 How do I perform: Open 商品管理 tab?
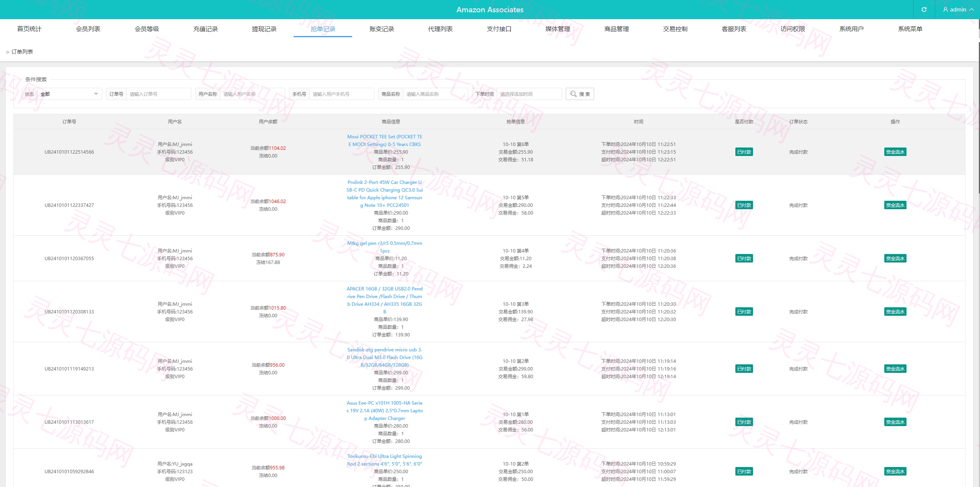tap(616, 29)
